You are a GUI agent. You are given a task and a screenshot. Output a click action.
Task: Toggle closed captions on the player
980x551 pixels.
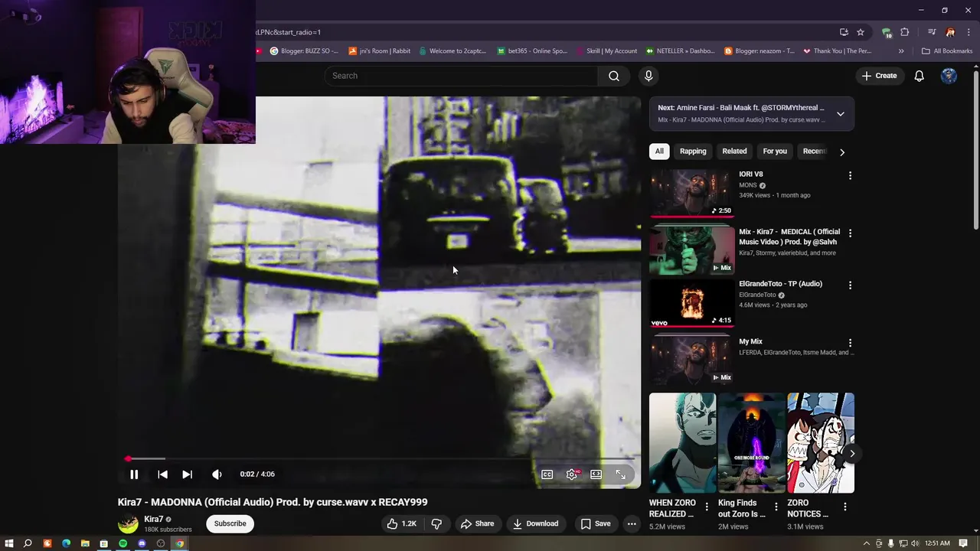click(547, 474)
